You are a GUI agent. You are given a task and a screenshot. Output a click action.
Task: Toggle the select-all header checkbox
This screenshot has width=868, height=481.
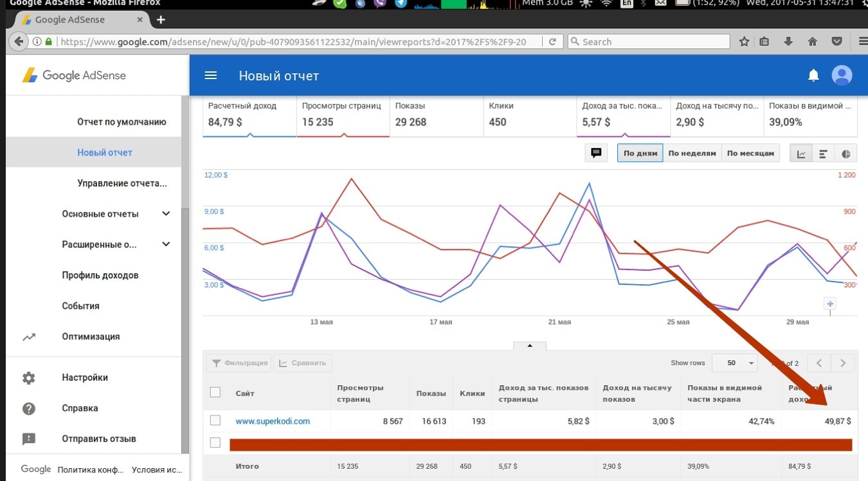click(215, 392)
